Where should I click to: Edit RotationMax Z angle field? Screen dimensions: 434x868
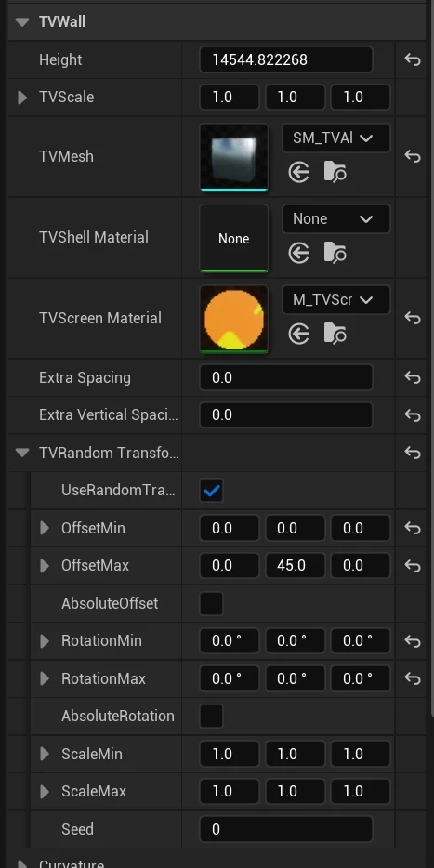pos(361,678)
